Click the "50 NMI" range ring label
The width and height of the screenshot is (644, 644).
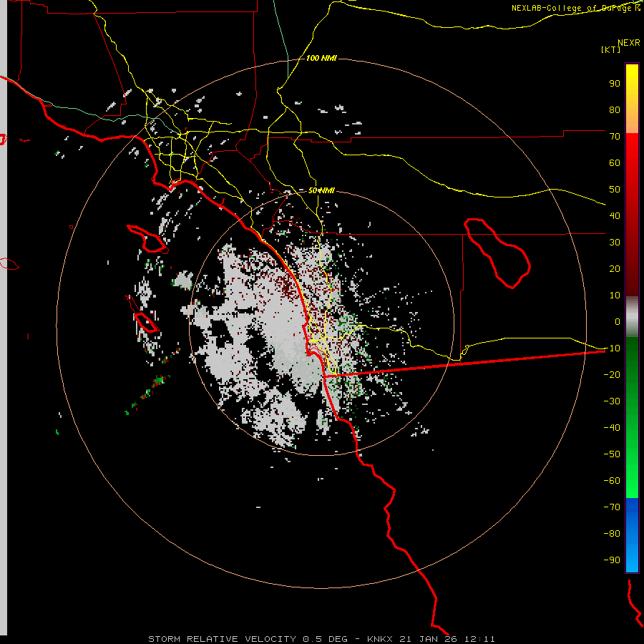321,190
